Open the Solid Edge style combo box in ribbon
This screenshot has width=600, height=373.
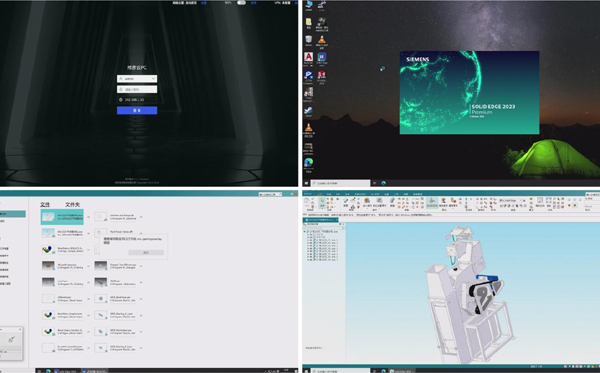tap(511, 200)
